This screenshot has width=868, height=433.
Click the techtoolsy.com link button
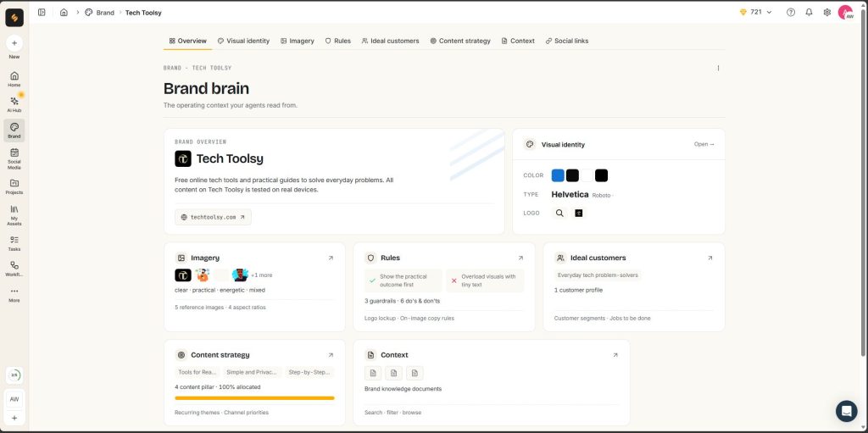[x=213, y=217]
